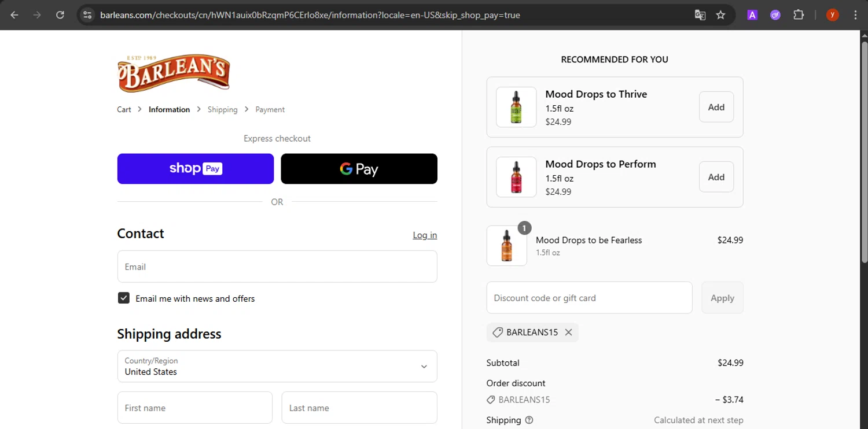Click the Barlean's logo
The height and width of the screenshot is (429, 868).
(x=174, y=73)
